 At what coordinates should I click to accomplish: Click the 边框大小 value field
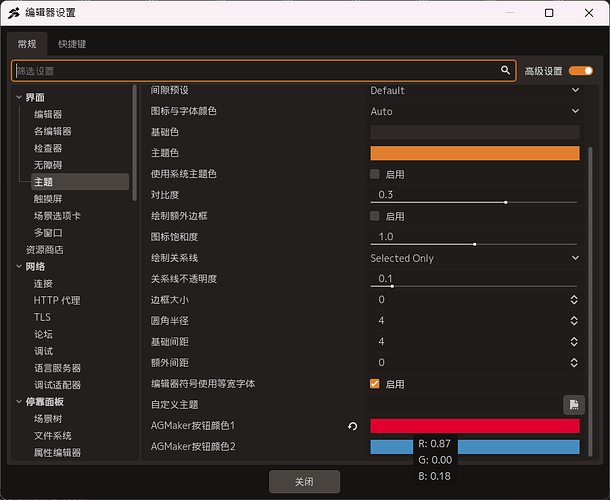[x=467, y=300]
